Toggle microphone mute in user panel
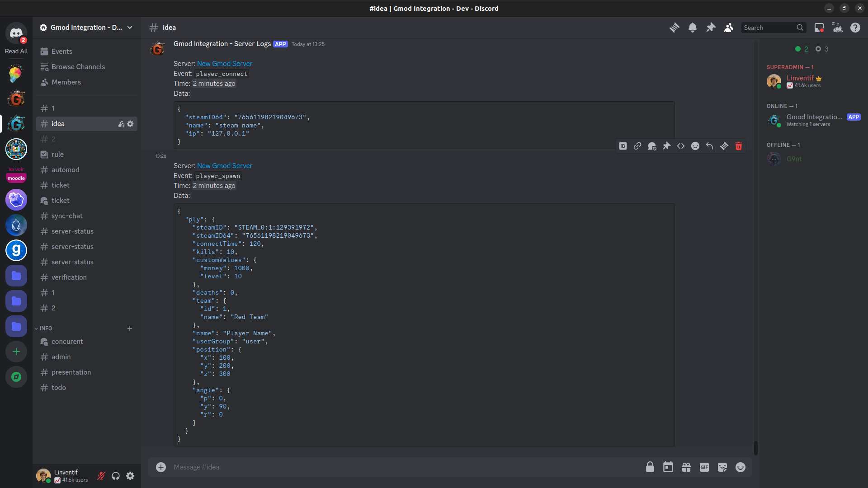This screenshot has height=488, width=868. click(101, 476)
